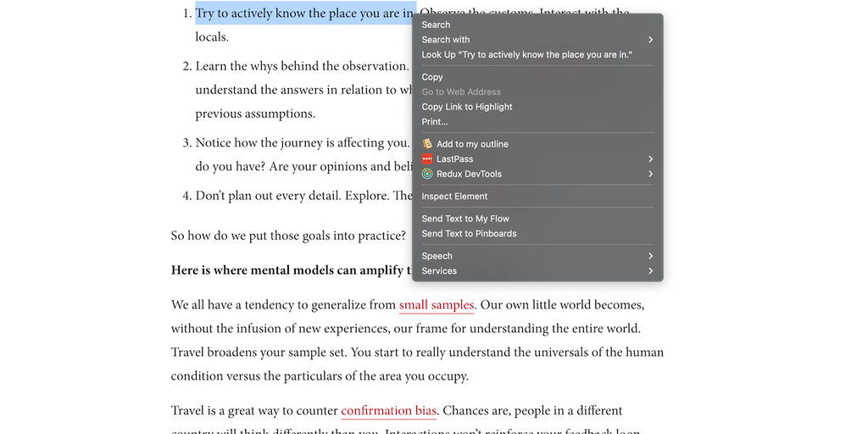Select Print… in the context menu
868x434 pixels.
[x=435, y=122]
